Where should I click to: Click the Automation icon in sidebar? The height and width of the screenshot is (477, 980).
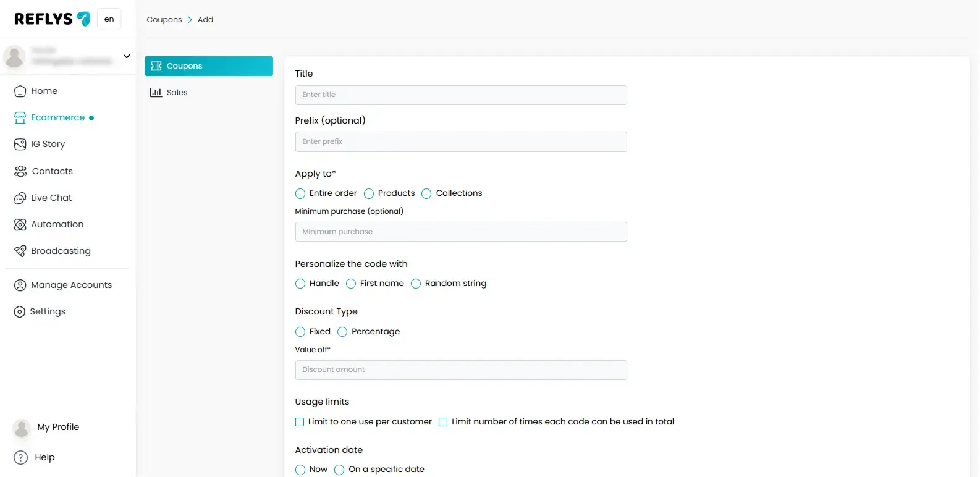pyautogui.click(x=20, y=225)
